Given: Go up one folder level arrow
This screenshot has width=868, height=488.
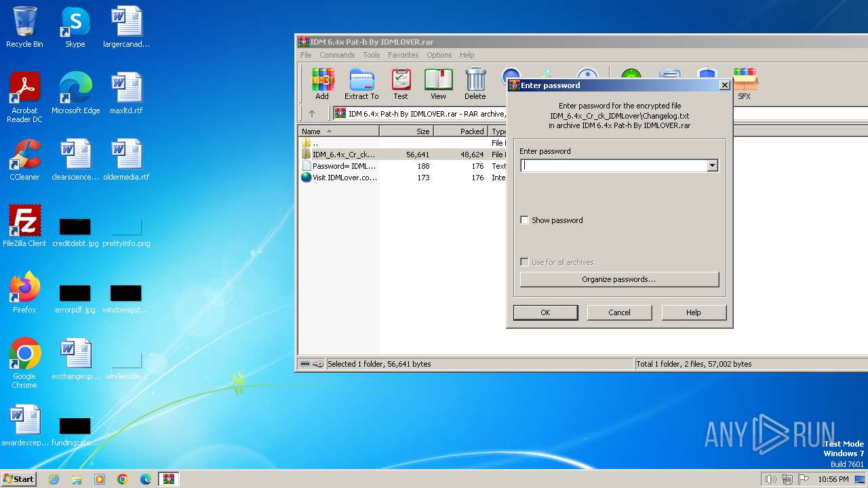Looking at the screenshot, I should (312, 113).
